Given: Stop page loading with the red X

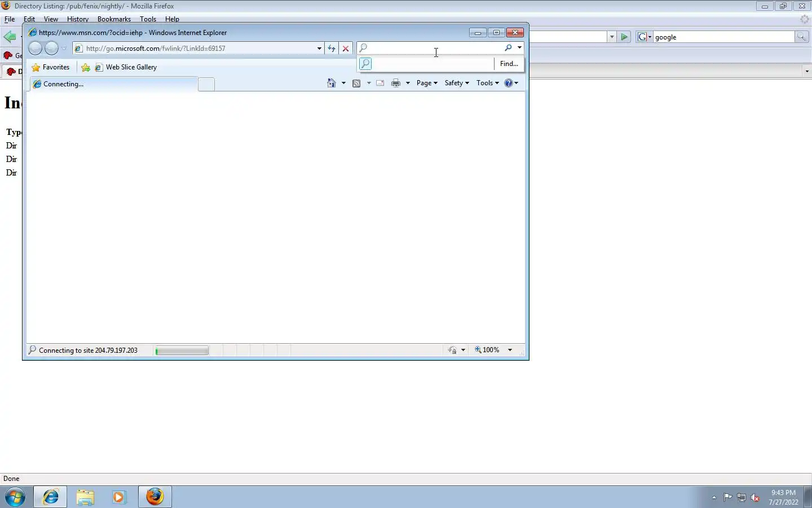Looking at the screenshot, I should (346, 49).
